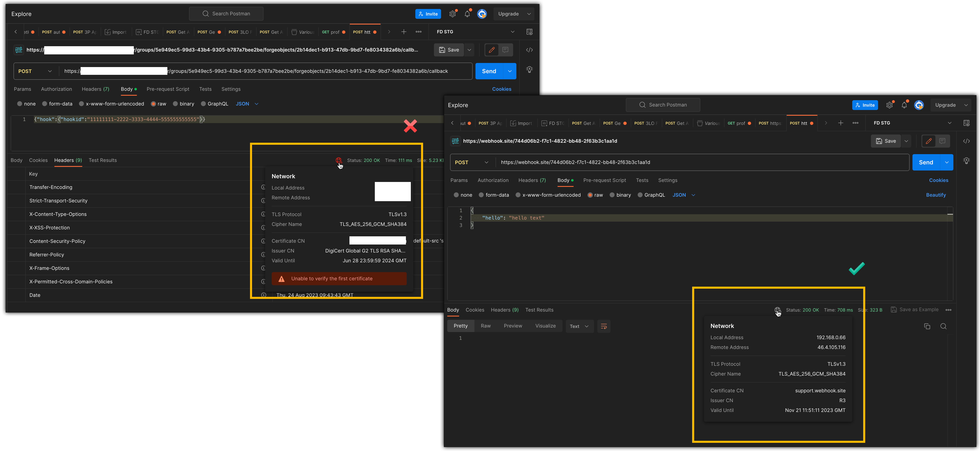The image size is (980, 451).
Task: Click Save button in right window
Action: pyautogui.click(x=886, y=141)
